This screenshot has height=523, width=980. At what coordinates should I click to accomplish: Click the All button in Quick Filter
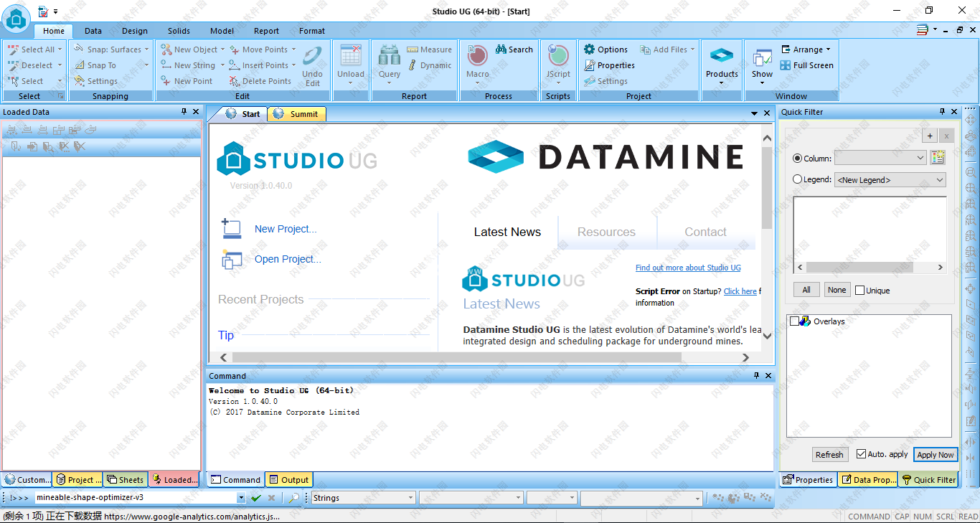coord(806,290)
